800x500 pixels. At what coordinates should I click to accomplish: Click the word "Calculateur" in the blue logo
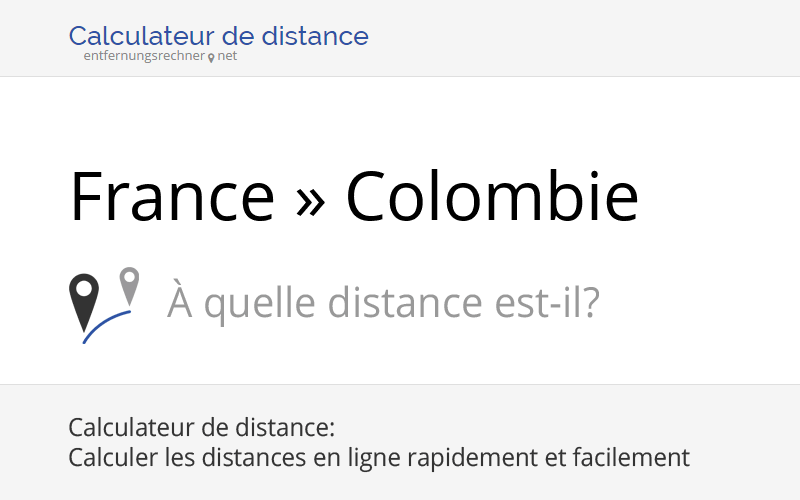(x=142, y=36)
